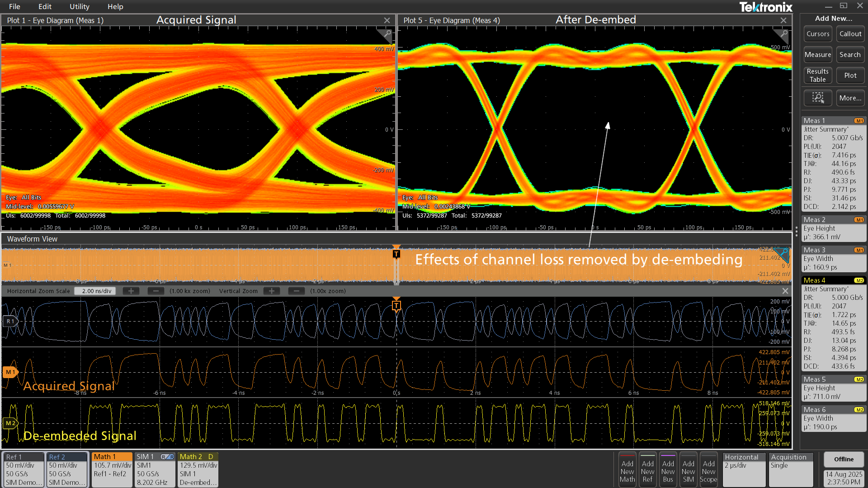Toggle the Offline acquisition button
Image resolution: width=868 pixels, height=488 pixels.
[843, 459]
